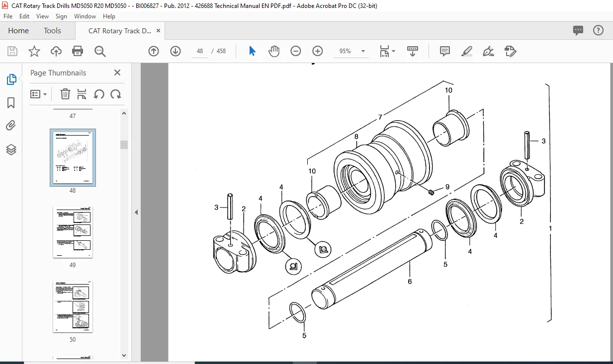The height and width of the screenshot is (364, 613).
Task: Click the thumbnail label 49
Action: click(x=73, y=265)
